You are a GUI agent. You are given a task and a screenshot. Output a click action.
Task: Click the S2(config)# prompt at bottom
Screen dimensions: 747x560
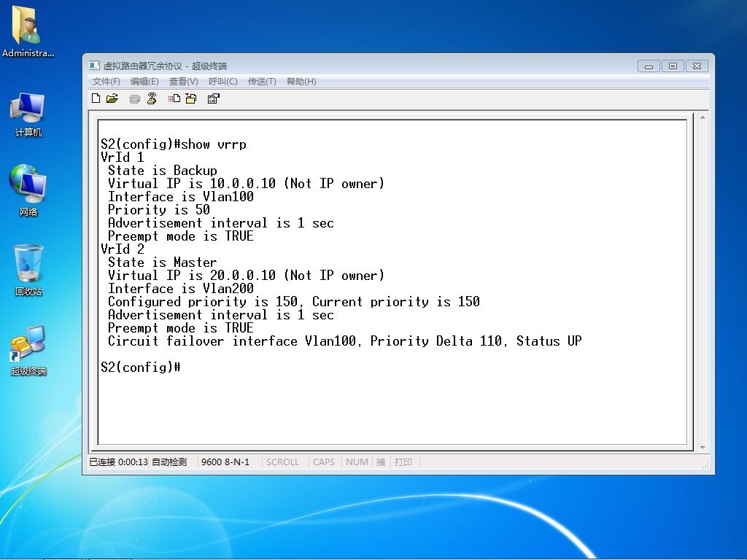pos(141,367)
